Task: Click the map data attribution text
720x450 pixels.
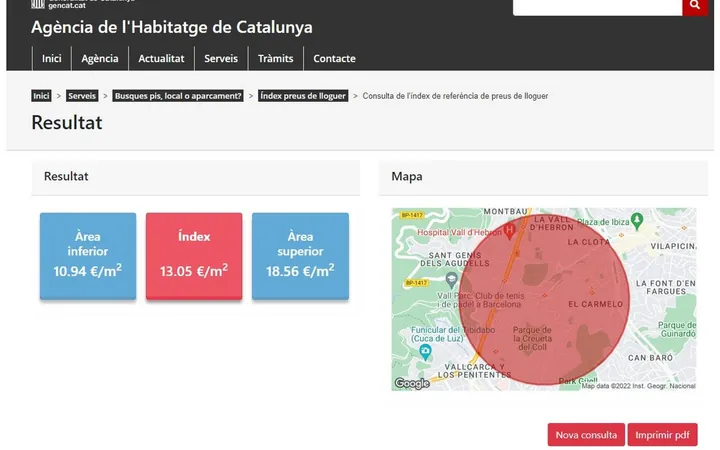Action: pyautogui.click(x=638, y=386)
